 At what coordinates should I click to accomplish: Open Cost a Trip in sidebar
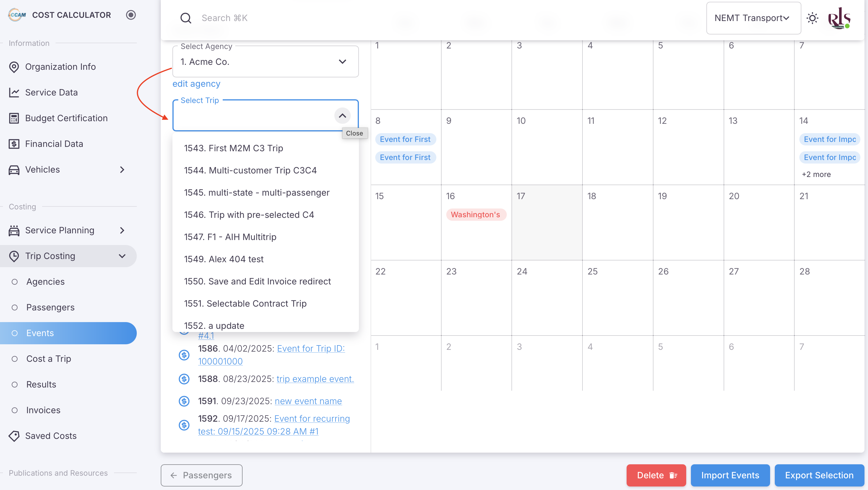(x=49, y=359)
